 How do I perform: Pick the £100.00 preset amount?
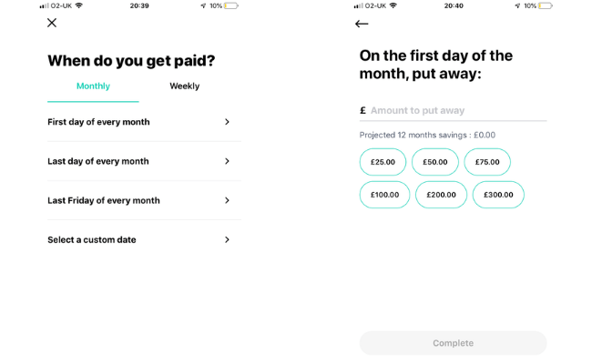pos(384,195)
